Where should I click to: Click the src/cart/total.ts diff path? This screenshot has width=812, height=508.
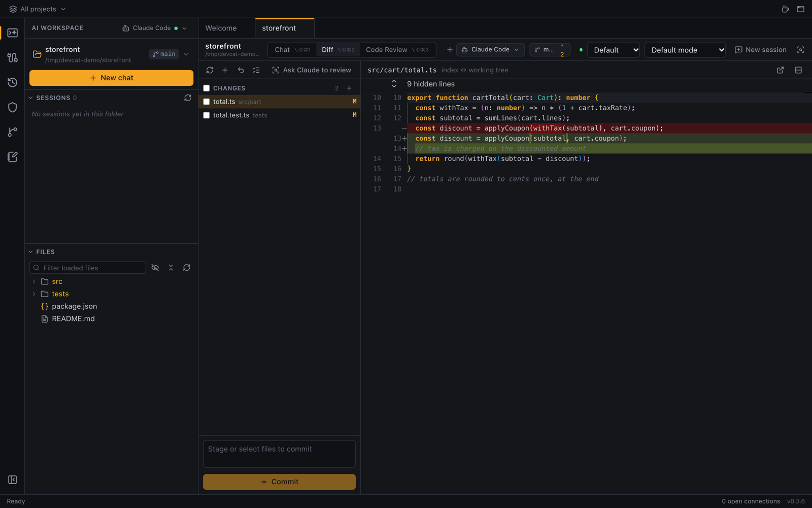point(402,70)
